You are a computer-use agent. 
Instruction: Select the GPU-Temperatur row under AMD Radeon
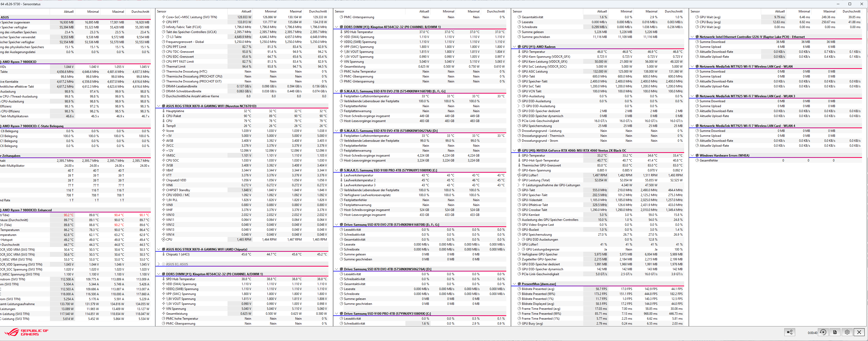click(533, 52)
